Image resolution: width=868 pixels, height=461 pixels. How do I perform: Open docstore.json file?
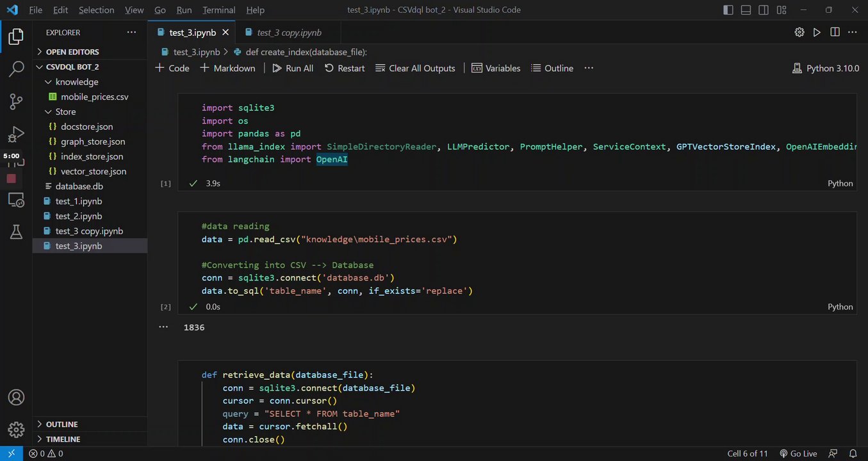click(x=90, y=127)
